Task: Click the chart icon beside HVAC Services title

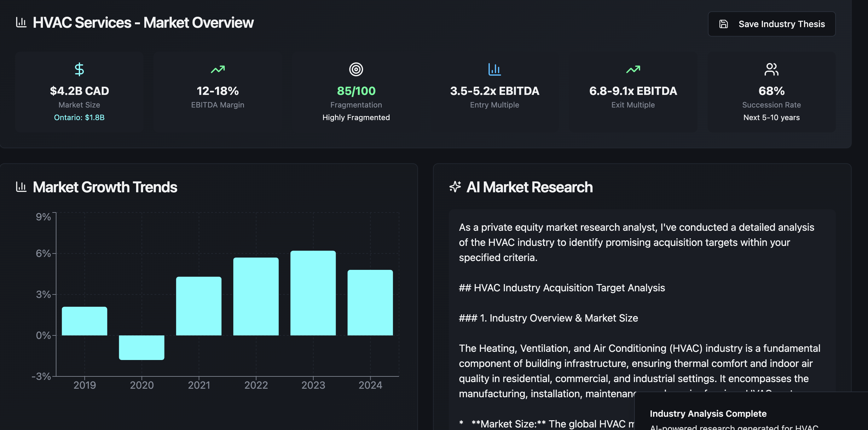Action: point(21,23)
